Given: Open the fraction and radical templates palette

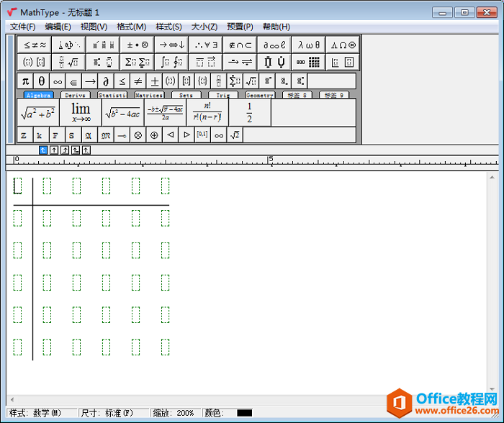Looking at the screenshot, I should point(69,62).
